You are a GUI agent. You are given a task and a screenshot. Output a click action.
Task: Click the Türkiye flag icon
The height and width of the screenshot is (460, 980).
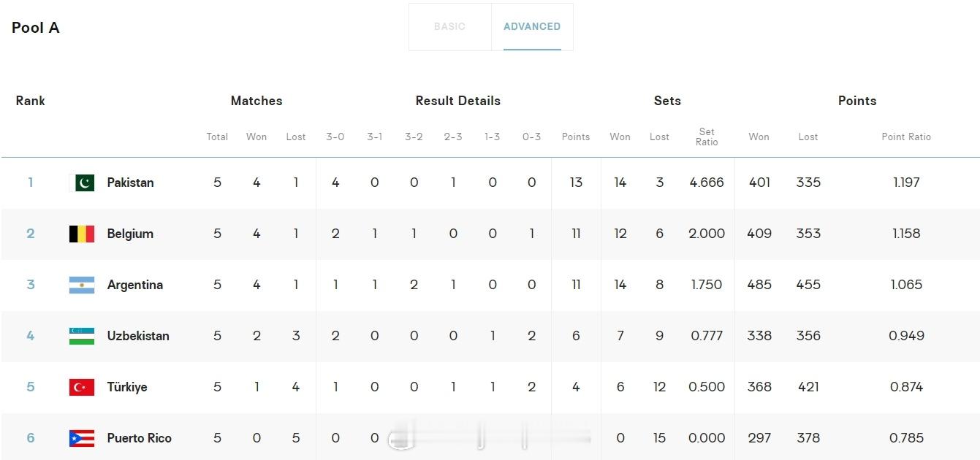[82, 387]
